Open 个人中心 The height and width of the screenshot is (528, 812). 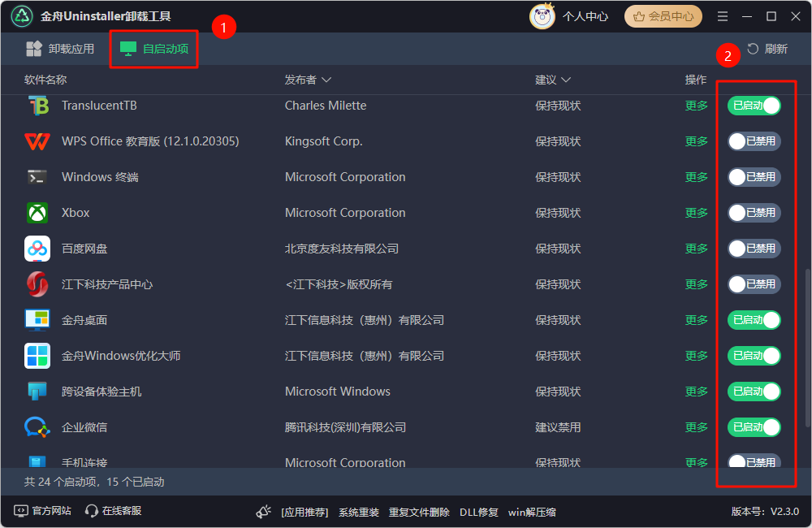[x=585, y=16]
